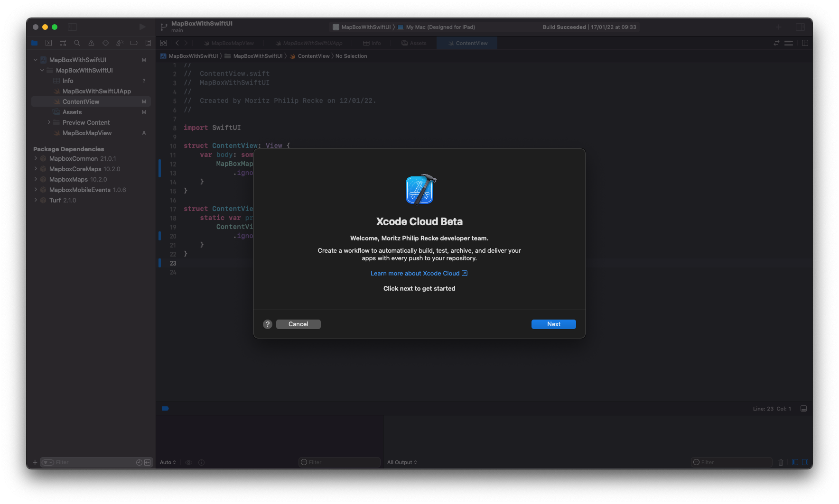The image size is (839, 504).
Task: Open the Symbol navigator
Action: (63, 43)
